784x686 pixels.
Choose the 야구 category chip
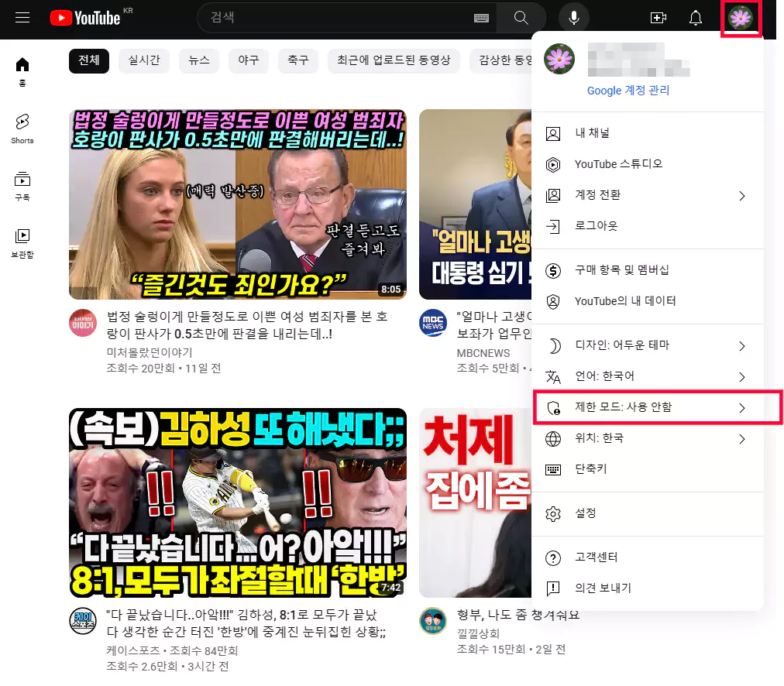pyautogui.click(x=248, y=60)
